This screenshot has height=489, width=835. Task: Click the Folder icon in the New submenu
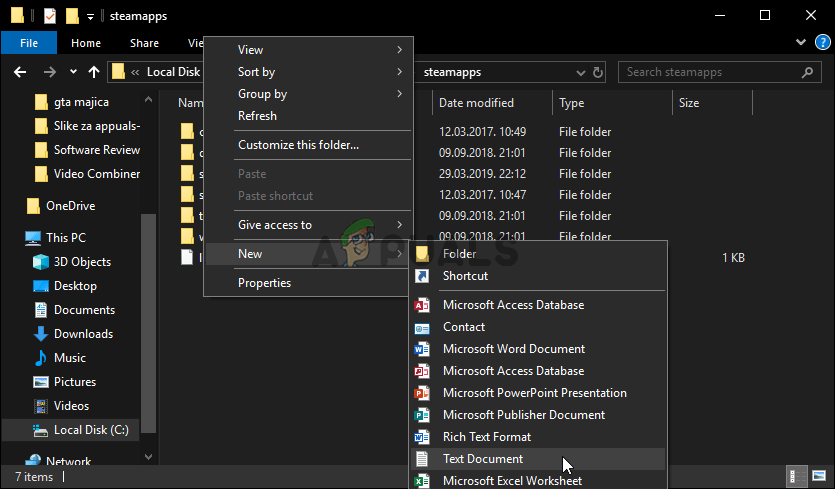tap(422, 254)
